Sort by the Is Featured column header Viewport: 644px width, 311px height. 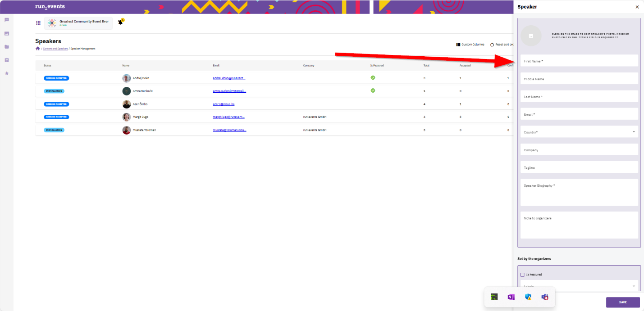(x=377, y=66)
